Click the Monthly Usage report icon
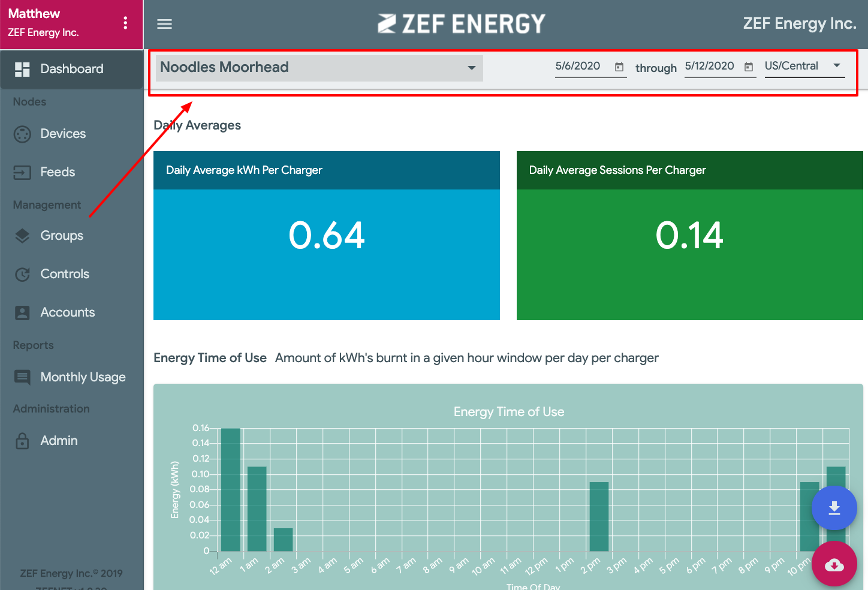Screen dimensions: 868x590 pos(22,377)
